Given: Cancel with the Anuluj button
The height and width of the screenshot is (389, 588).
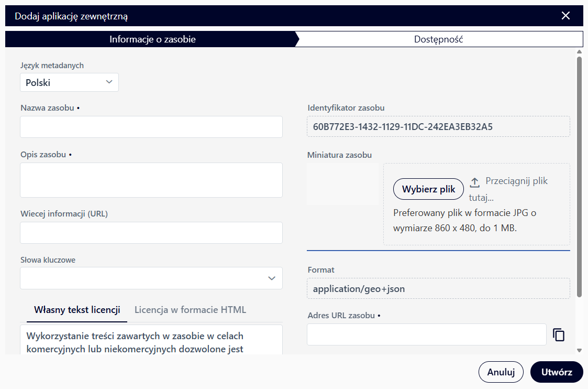Looking at the screenshot, I should pos(501,372).
